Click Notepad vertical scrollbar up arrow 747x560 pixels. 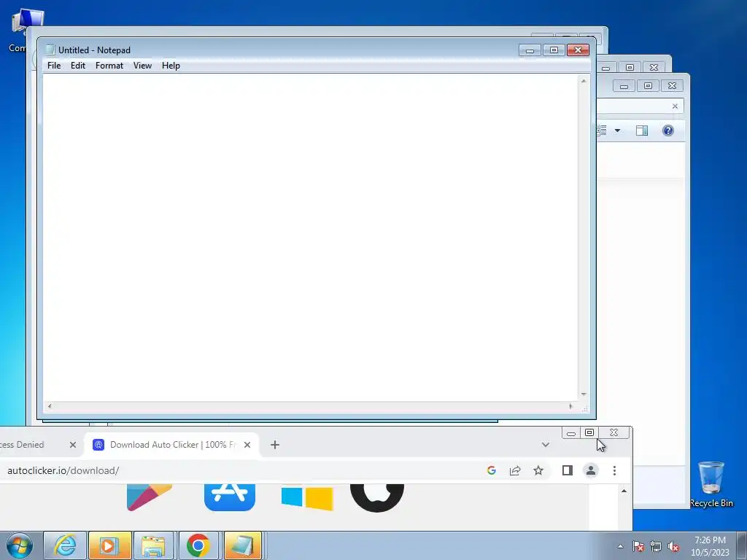(x=584, y=81)
